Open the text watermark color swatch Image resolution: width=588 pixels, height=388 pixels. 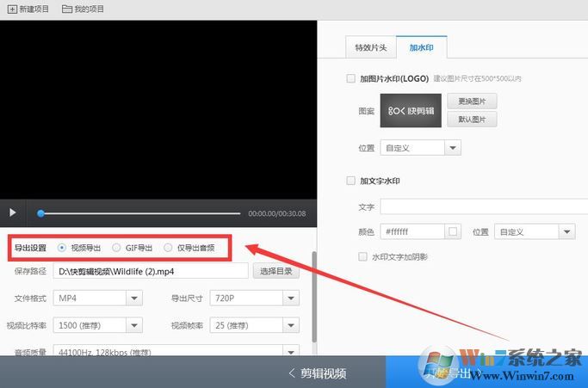pos(454,232)
